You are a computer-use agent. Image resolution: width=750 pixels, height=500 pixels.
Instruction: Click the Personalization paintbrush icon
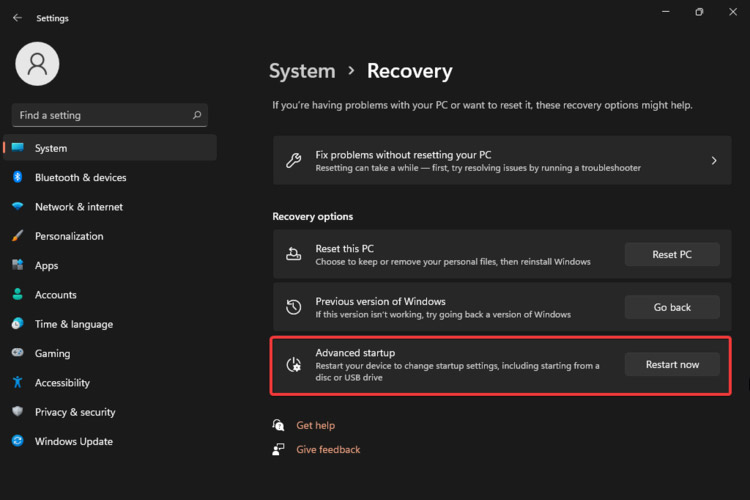point(17,236)
